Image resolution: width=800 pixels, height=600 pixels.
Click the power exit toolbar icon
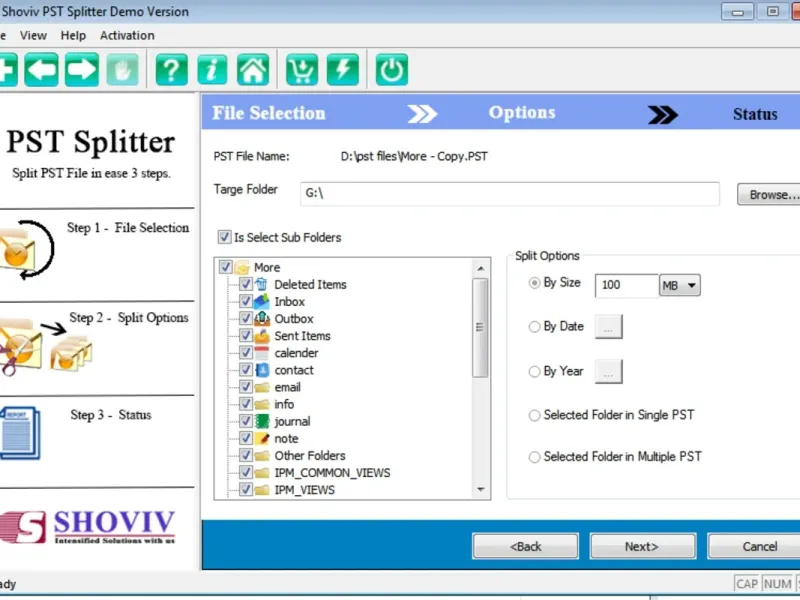pos(392,69)
